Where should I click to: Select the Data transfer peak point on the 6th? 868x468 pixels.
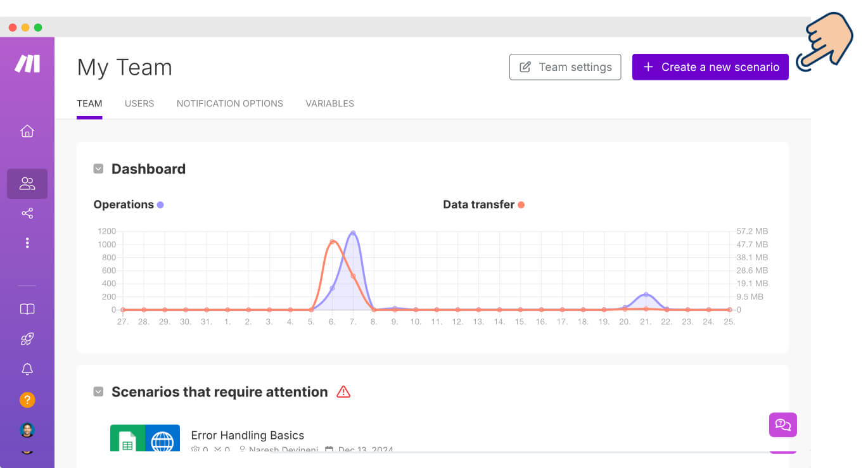[332, 242]
